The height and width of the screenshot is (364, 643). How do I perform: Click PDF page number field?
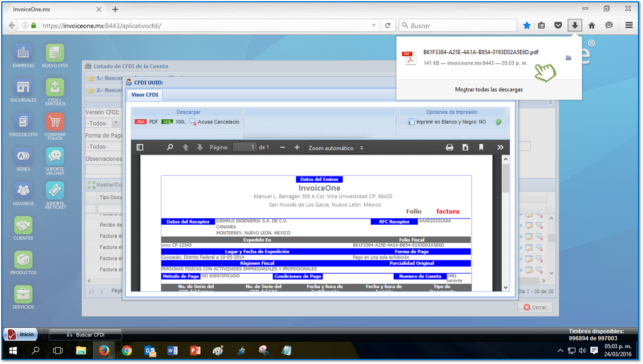tap(245, 147)
